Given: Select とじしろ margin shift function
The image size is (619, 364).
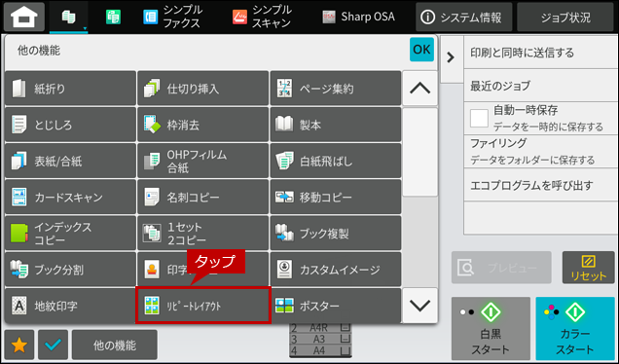Looking at the screenshot, I should [71, 125].
